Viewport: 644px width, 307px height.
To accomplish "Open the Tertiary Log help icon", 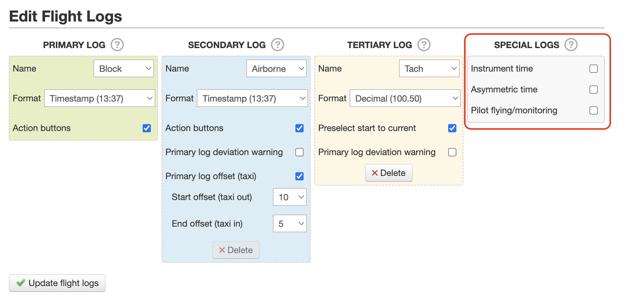I will [424, 45].
